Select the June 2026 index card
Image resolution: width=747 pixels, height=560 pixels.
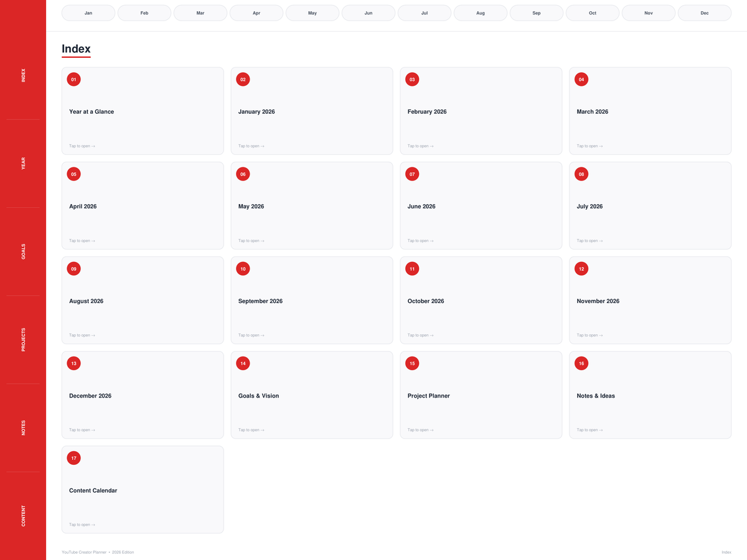481,205
